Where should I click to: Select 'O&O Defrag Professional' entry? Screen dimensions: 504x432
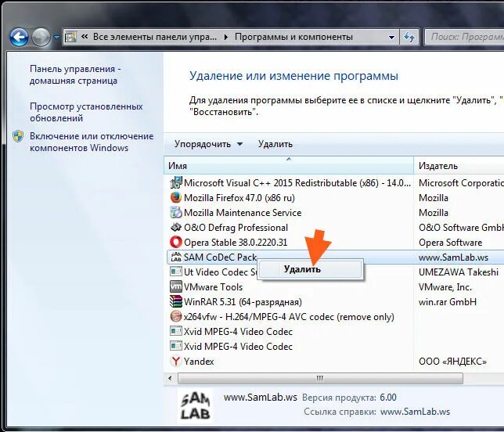point(236,228)
